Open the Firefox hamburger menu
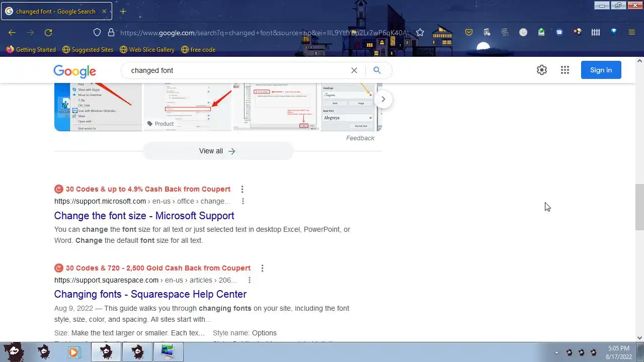The width and height of the screenshot is (644, 362). [632, 33]
